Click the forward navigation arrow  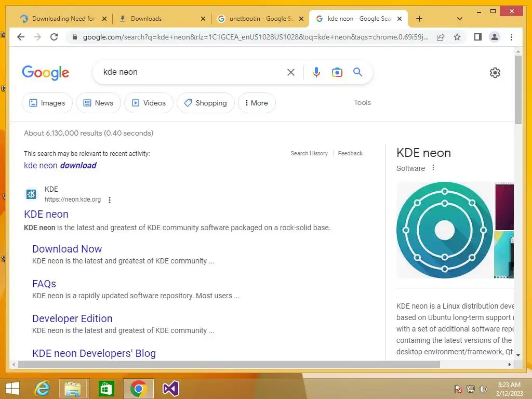[x=37, y=37]
